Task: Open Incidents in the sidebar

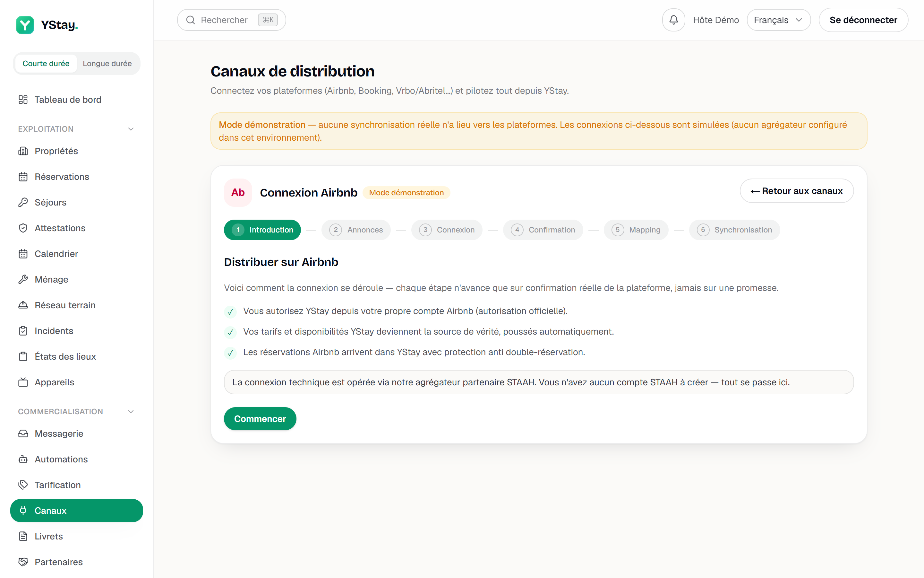Action: [x=76, y=331]
